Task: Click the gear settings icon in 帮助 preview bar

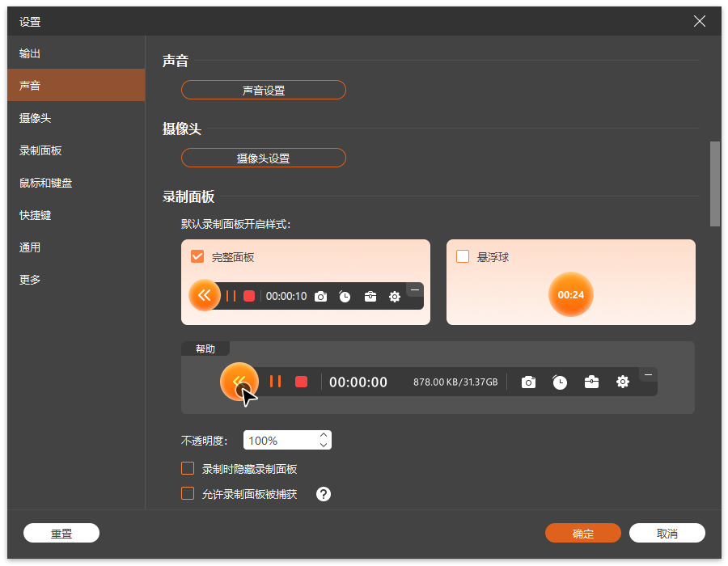Action: point(622,382)
